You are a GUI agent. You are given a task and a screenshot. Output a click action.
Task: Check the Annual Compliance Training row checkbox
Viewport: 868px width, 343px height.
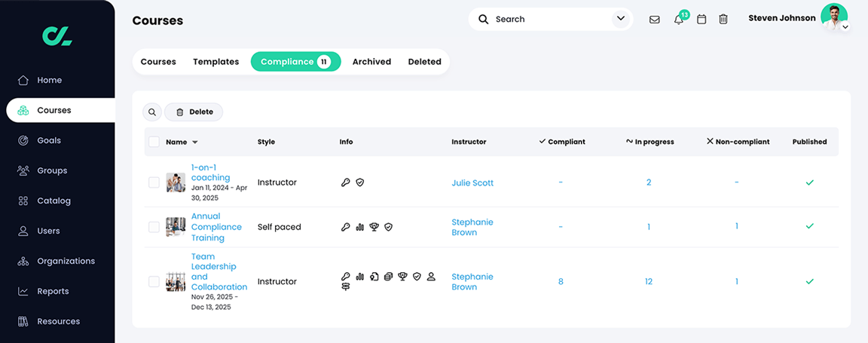[154, 227]
